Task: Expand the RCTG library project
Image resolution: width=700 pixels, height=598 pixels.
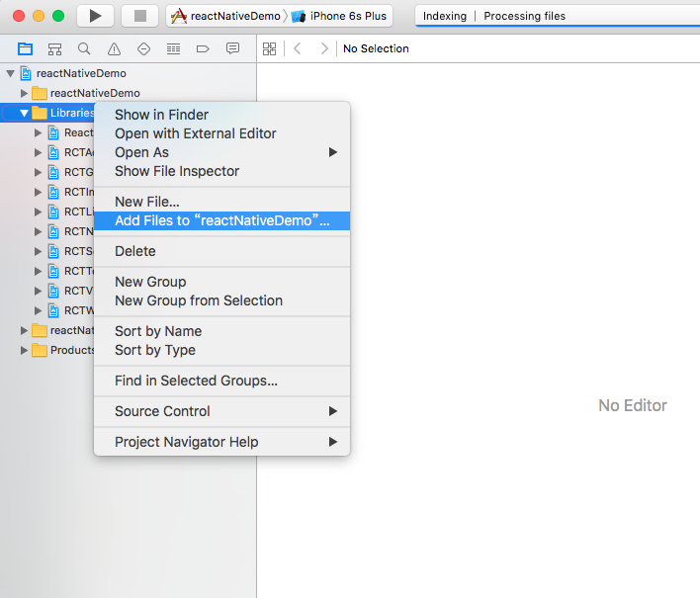Action: pyautogui.click(x=38, y=172)
